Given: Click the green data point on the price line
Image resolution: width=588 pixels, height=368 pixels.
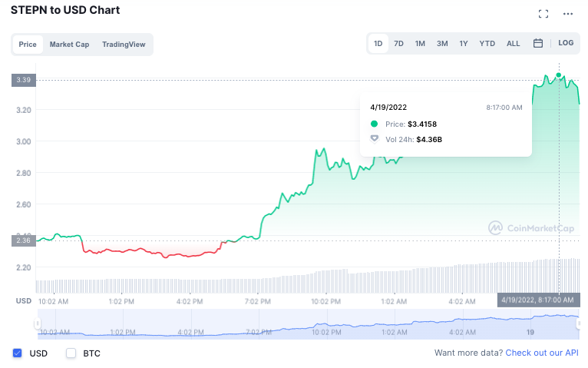Looking at the screenshot, I should [x=558, y=75].
